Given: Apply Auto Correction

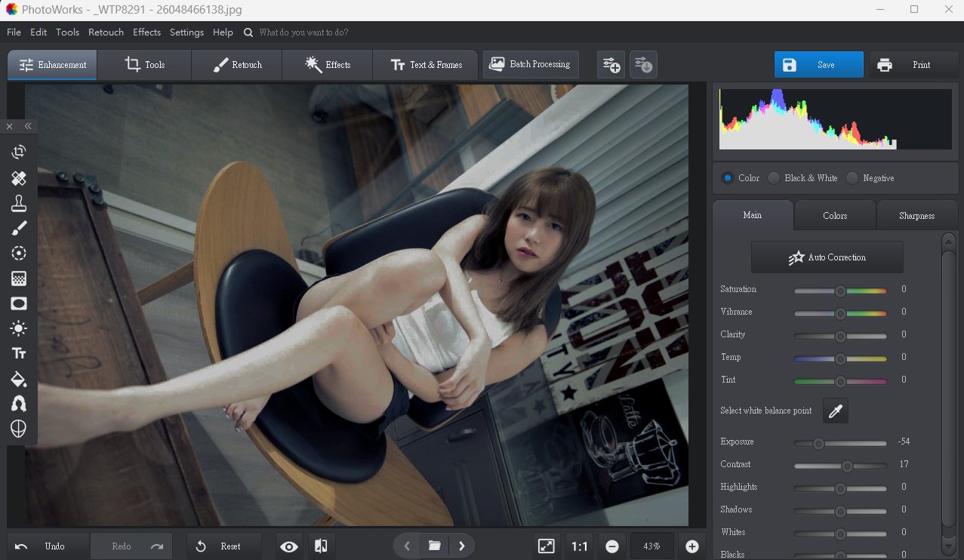Looking at the screenshot, I should click(x=827, y=257).
